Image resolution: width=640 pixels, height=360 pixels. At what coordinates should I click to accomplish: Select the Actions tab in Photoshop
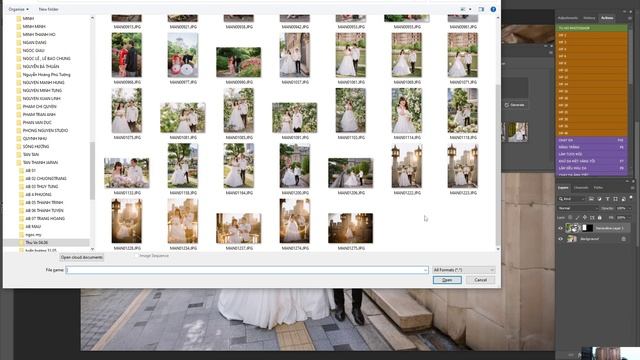607,18
